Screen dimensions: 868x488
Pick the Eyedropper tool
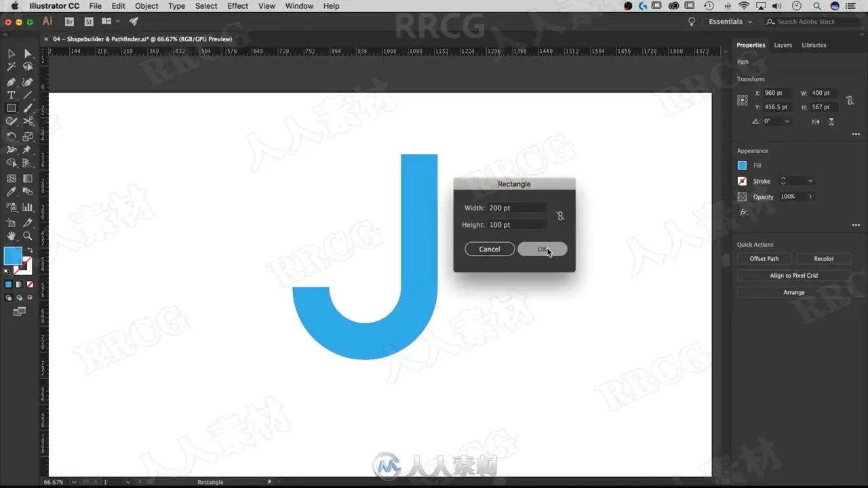(11, 192)
